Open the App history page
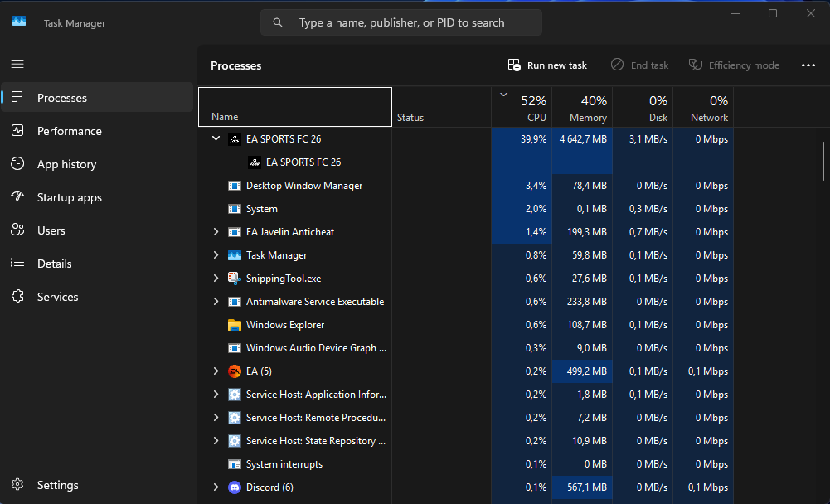This screenshot has height=504, width=830. point(97,164)
